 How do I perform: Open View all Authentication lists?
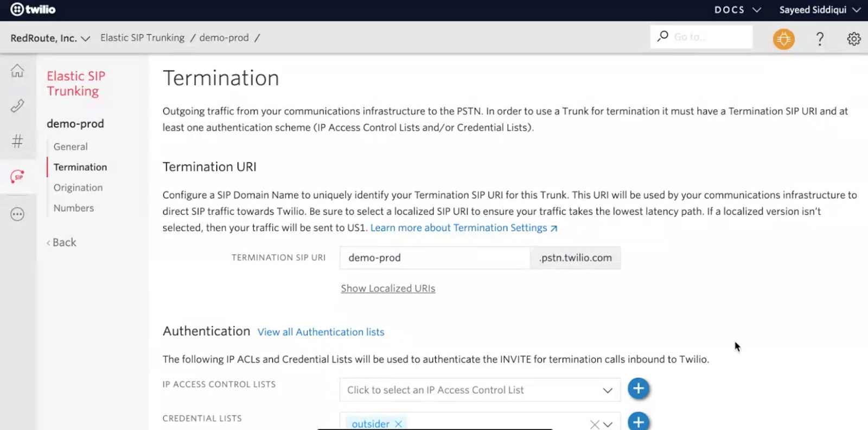pyautogui.click(x=321, y=332)
